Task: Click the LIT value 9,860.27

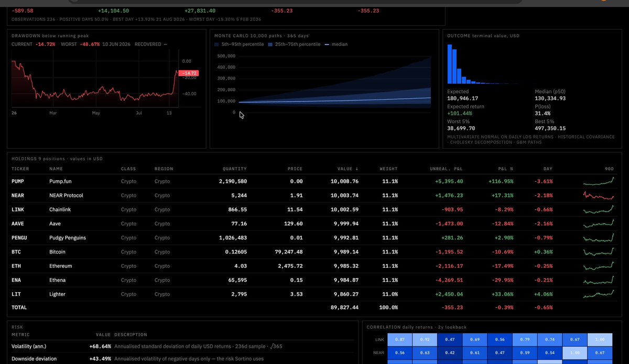Action: (345, 294)
